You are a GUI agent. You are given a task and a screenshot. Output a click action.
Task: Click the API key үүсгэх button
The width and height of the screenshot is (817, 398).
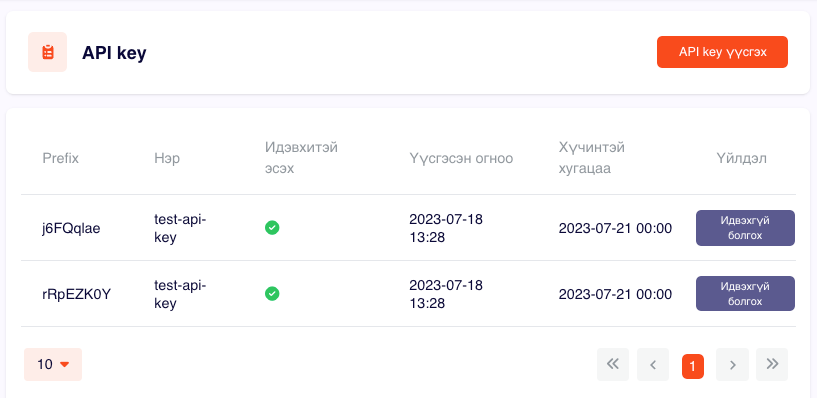coord(722,52)
